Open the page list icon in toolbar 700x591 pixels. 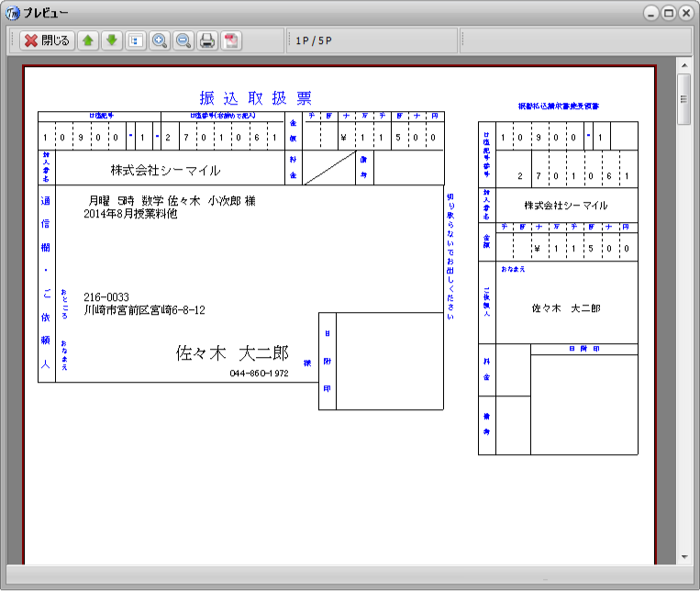click(136, 40)
